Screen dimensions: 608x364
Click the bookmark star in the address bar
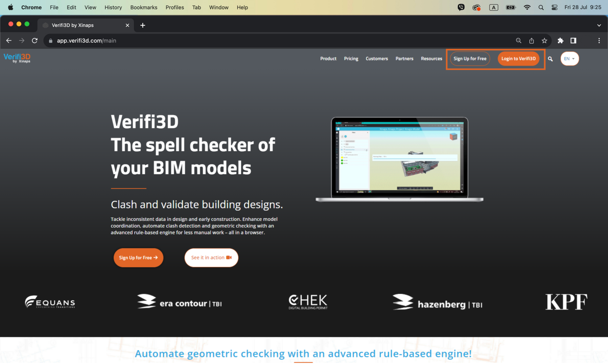point(544,41)
